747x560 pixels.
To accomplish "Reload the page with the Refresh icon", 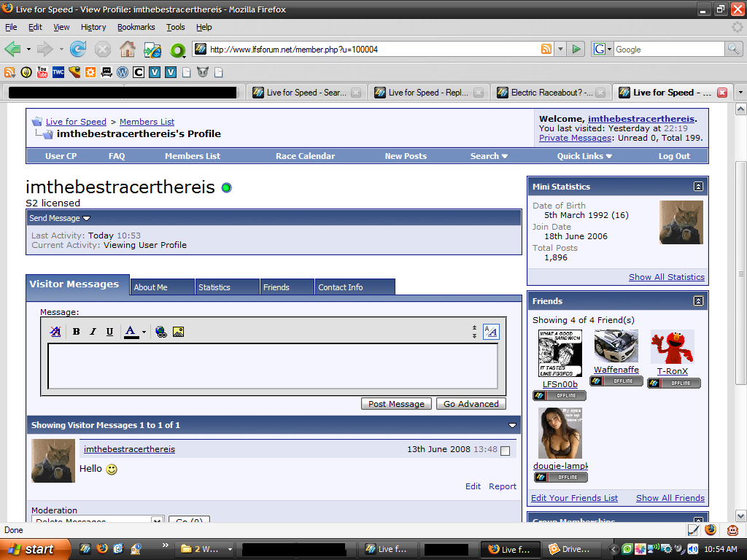I will tap(78, 49).
